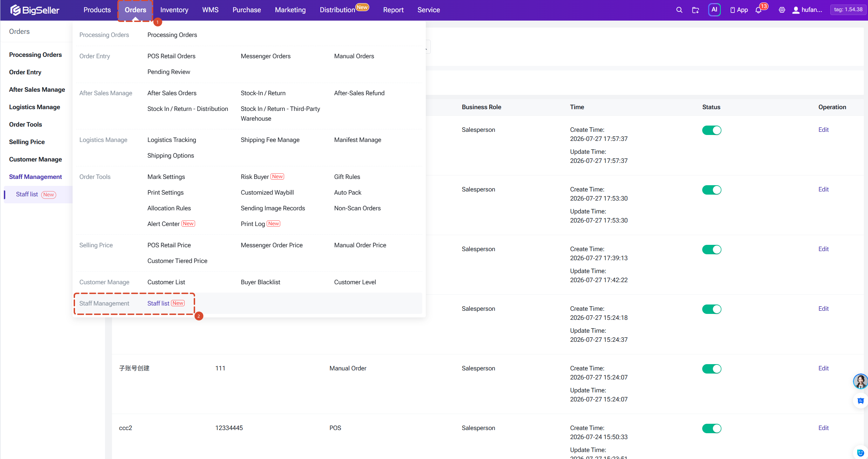Click Edit for the 111 staff row
The width and height of the screenshot is (868, 459).
pos(823,368)
